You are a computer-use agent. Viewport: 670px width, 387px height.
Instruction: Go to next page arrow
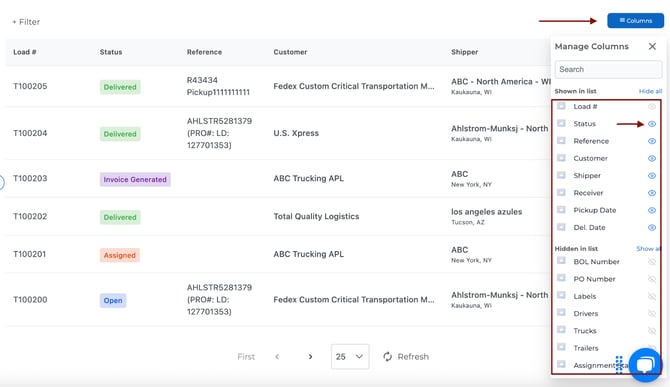coord(310,357)
